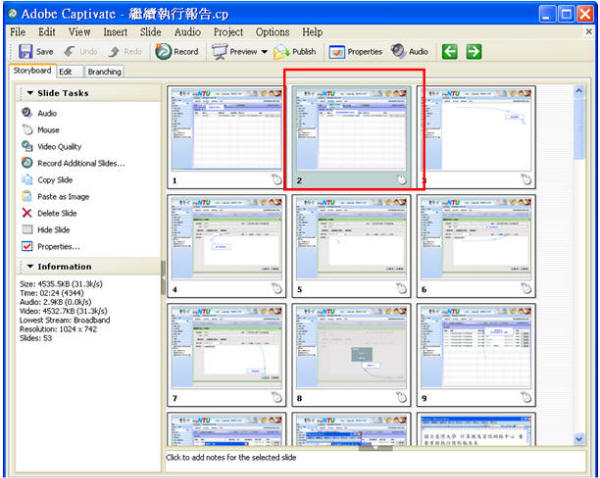The height and width of the screenshot is (478, 600).
Task: Click the Mouse slide task
Action: [x=40, y=130]
